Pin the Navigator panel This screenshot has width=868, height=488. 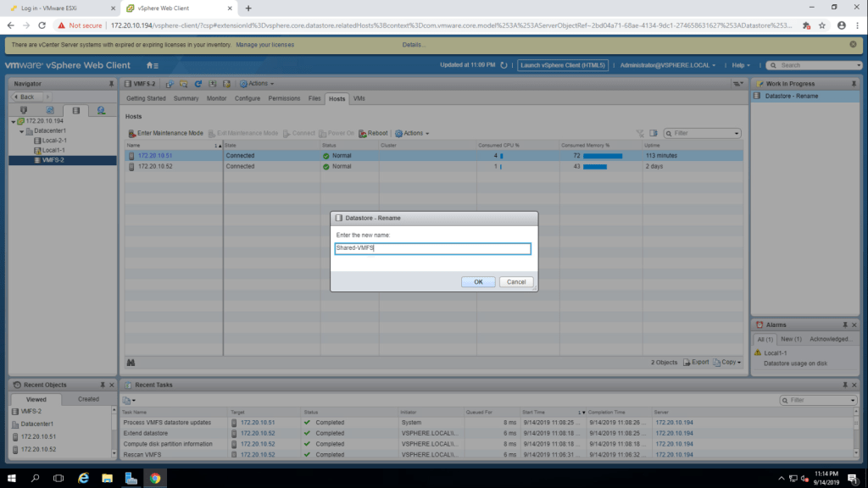tap(111, 84)
